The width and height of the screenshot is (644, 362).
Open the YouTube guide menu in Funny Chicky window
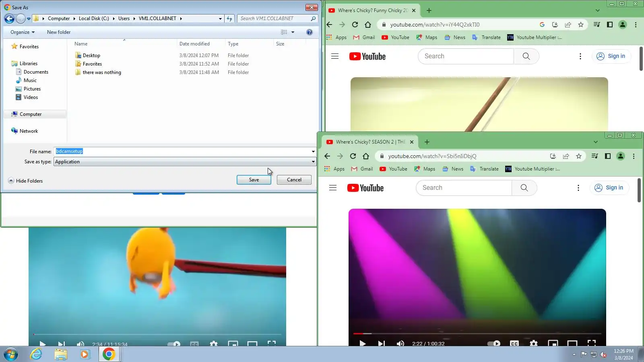(x=335, y=56)
